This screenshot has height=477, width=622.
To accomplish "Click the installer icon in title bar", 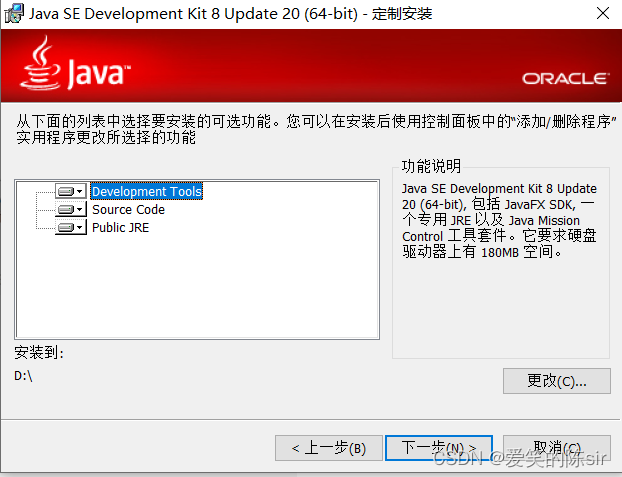I will tap(14, 13).
